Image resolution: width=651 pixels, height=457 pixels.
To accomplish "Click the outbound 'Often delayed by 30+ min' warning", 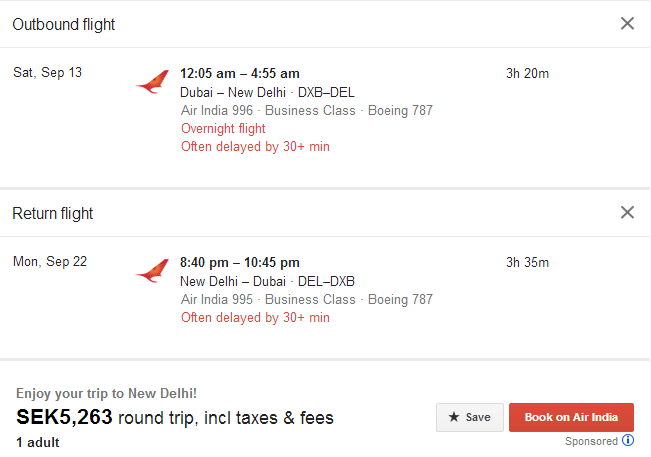I will [255, 147].
